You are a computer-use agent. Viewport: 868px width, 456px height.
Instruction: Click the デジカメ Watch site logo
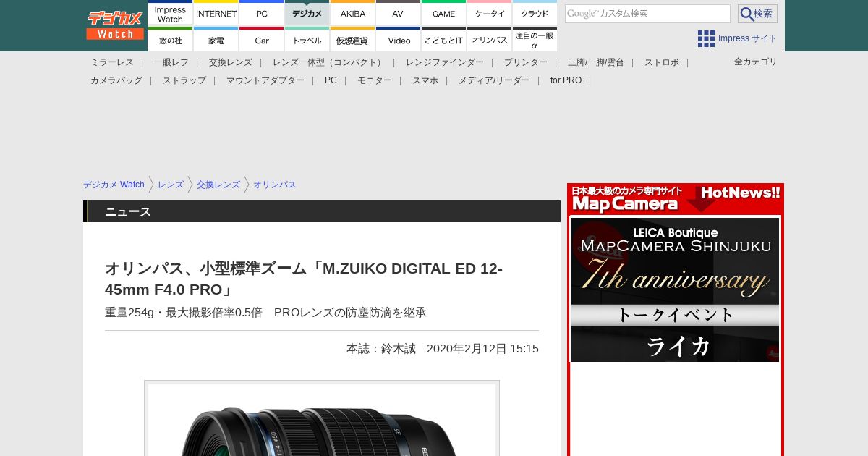pyautogui.click(x=115, y=25)
